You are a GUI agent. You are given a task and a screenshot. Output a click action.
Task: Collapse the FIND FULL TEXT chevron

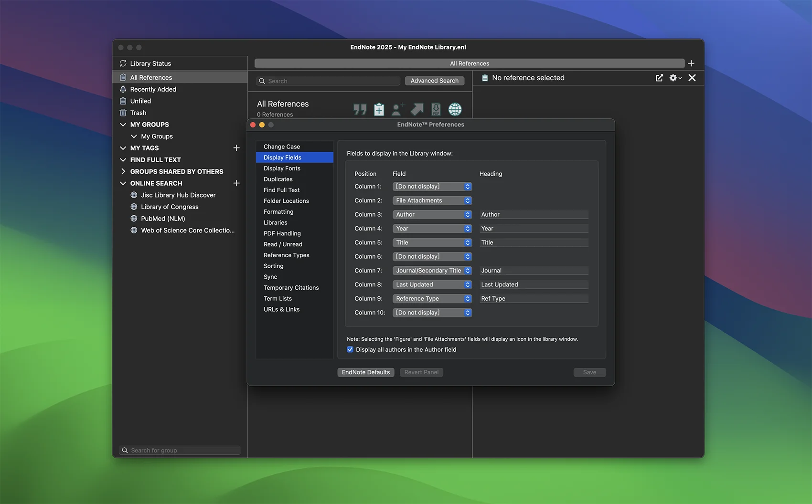tap(123, 160)
